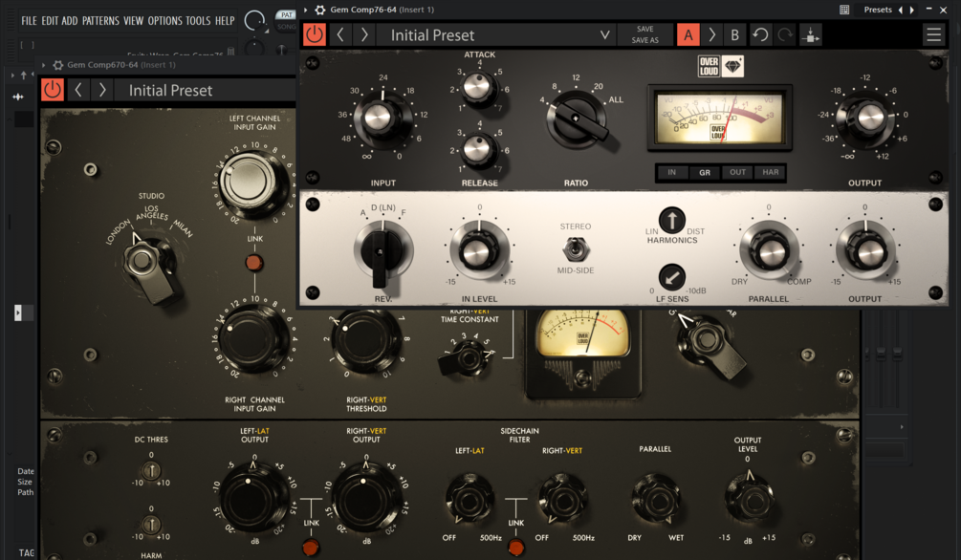This screenshot has height=560, width=961.
Task: Toggle the HARMONICS LIN/DIST button
Action: click(x=671, y=220)
